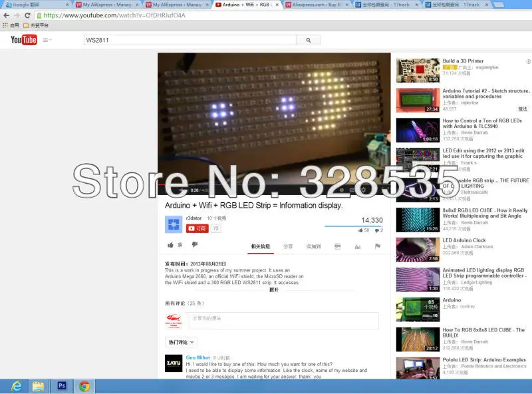The width and height of the screenshot is (532, 394).
Task: Click the Kevin Darrah uploader name on TLC5940 video
Action: tap(474, 132)
